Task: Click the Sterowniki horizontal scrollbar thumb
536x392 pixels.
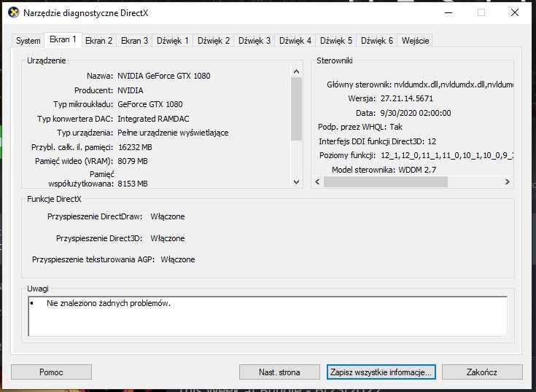Action: coord(386,181)
